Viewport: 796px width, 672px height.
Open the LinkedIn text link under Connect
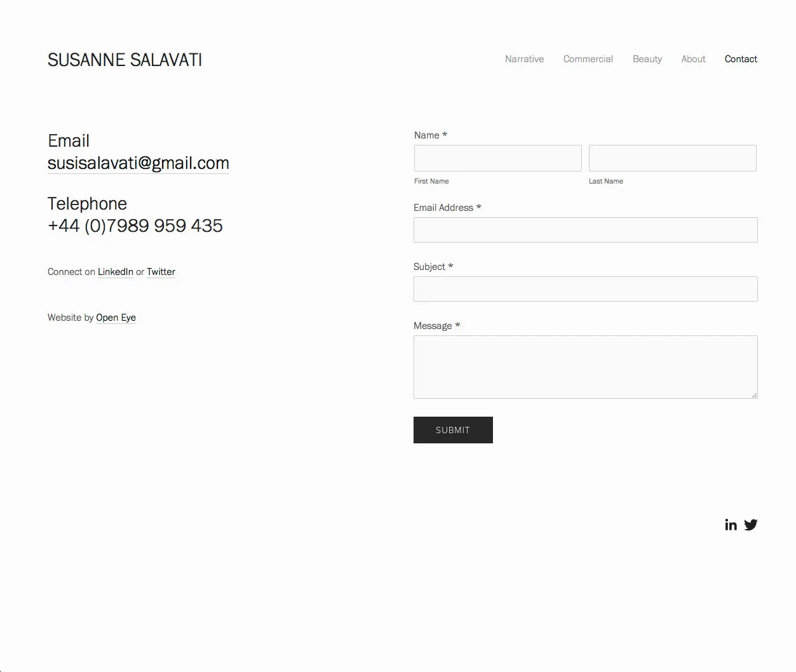pos(115,272)
